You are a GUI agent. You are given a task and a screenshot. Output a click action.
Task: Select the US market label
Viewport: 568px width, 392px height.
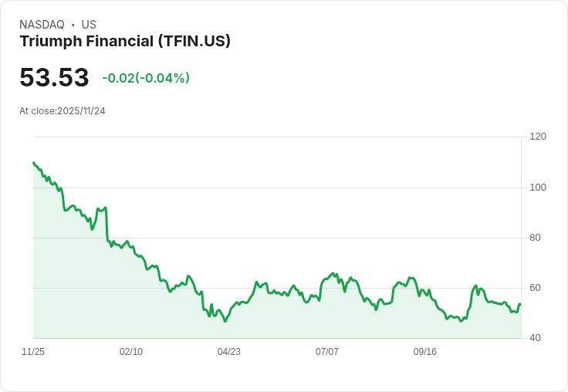pyautogui.click(x=89, y=25)
